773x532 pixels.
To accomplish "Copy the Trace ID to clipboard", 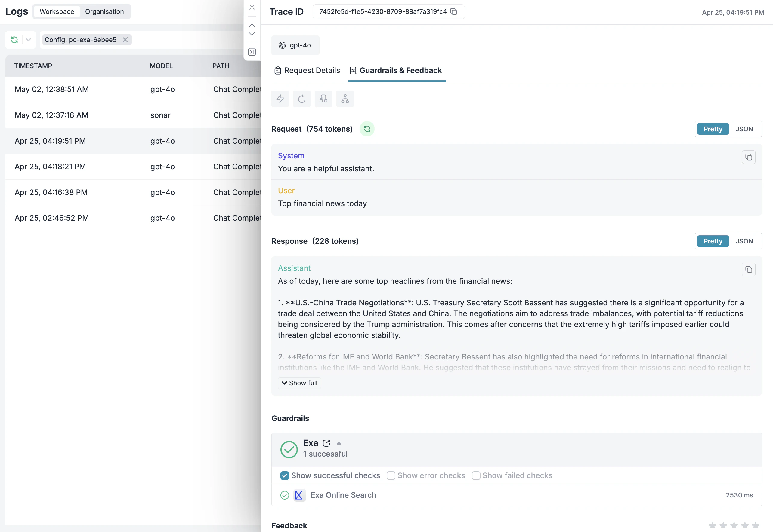I will coord(453,12).
